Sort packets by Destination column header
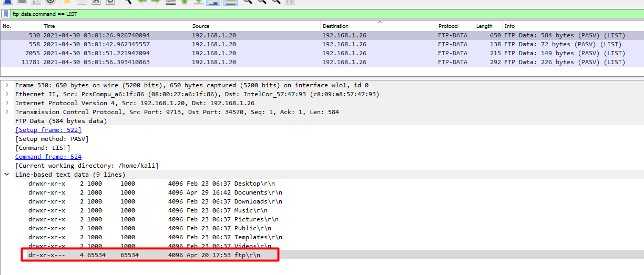The image size is (644, 275). 335,26
